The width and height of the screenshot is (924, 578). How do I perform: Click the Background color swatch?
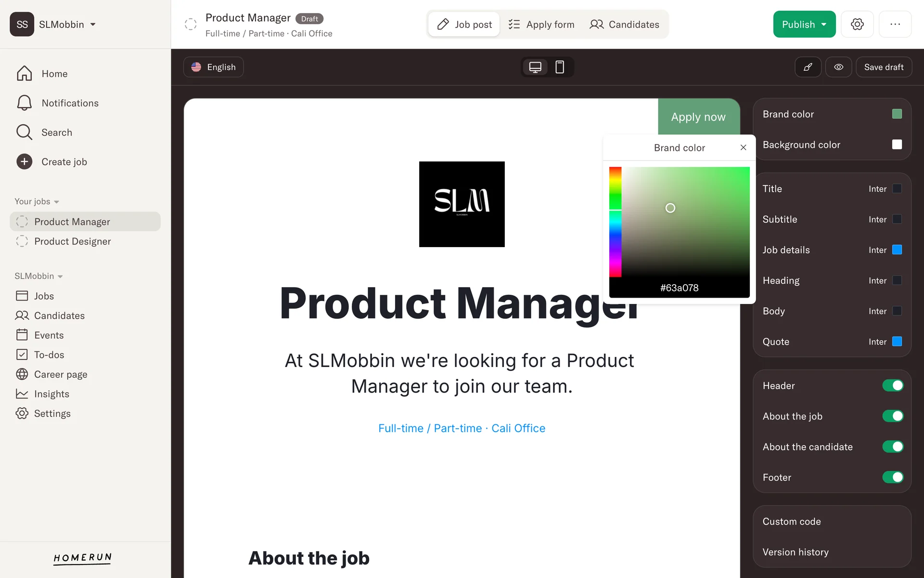point(897,144)
